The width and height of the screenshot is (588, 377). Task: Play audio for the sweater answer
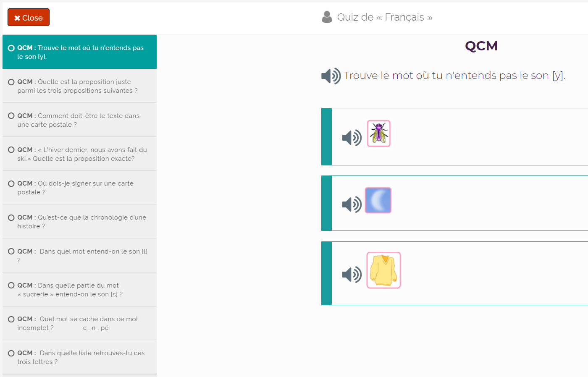(x=352, y=275)
